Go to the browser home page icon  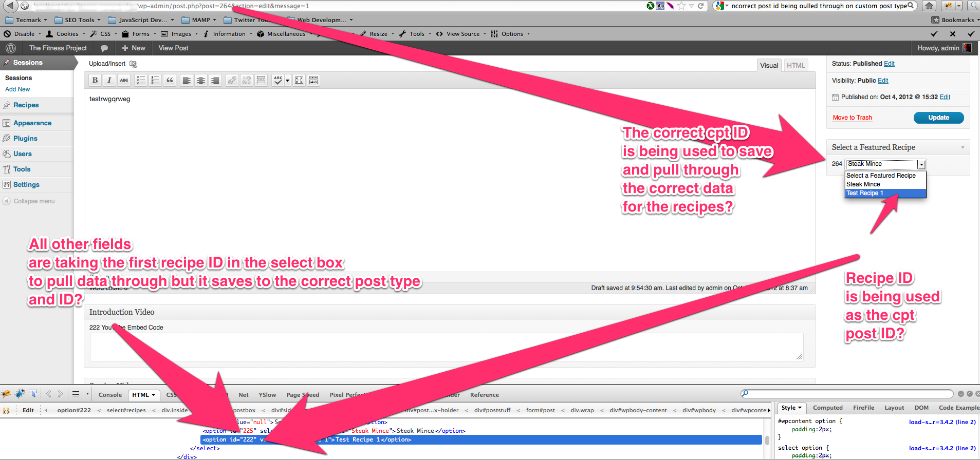tap(929, 6)
